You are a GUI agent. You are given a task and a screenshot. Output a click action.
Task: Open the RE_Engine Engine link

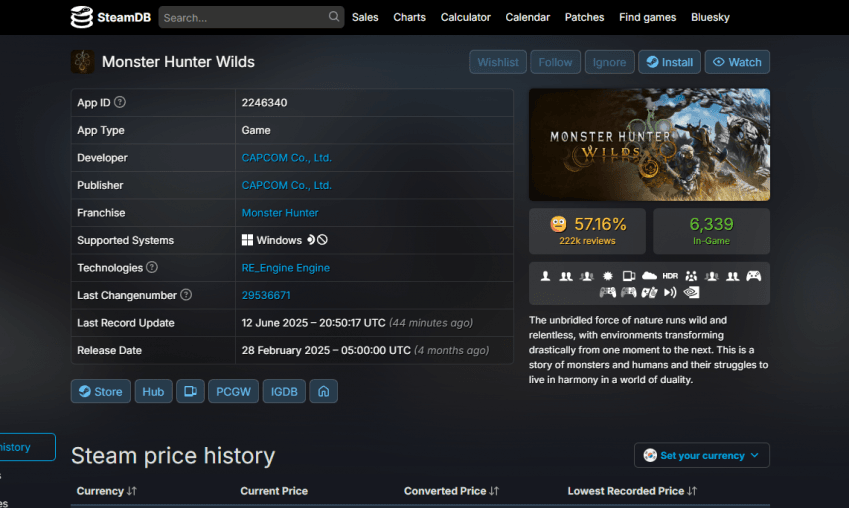285,268
